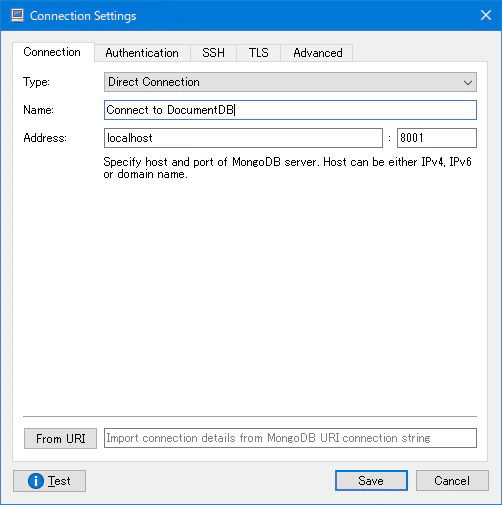Click the port field showing 8001
502x505 pixels.
coord(437,138)
